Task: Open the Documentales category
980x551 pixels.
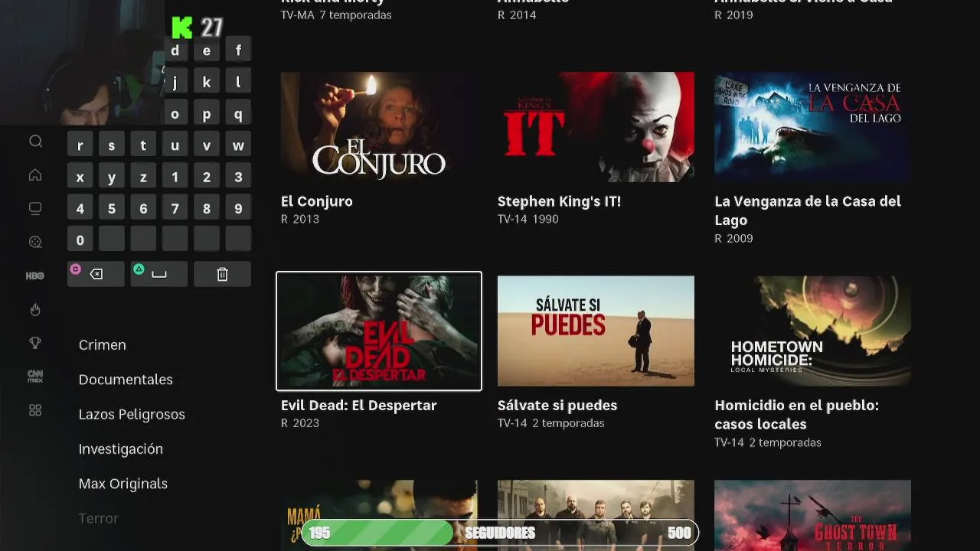Action: [x=126, y=380]
